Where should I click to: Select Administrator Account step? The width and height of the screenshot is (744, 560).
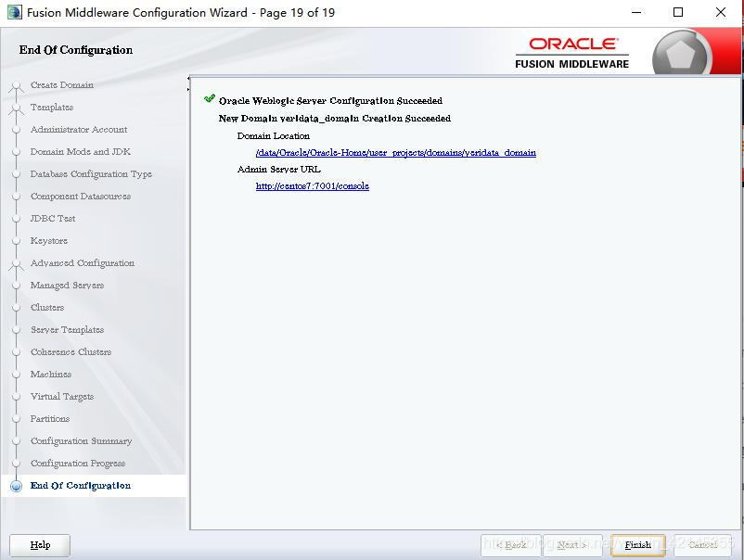click(x=79, y=130)
